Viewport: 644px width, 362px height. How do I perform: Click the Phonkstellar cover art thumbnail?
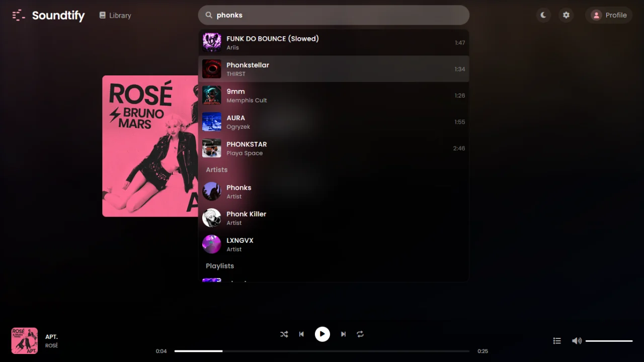coord(212,69)
